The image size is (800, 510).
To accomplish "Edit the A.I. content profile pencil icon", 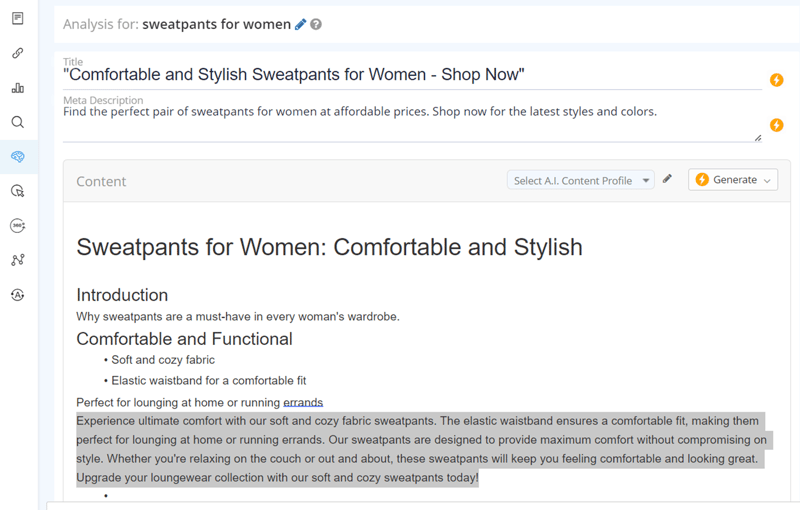I will 668,180.
